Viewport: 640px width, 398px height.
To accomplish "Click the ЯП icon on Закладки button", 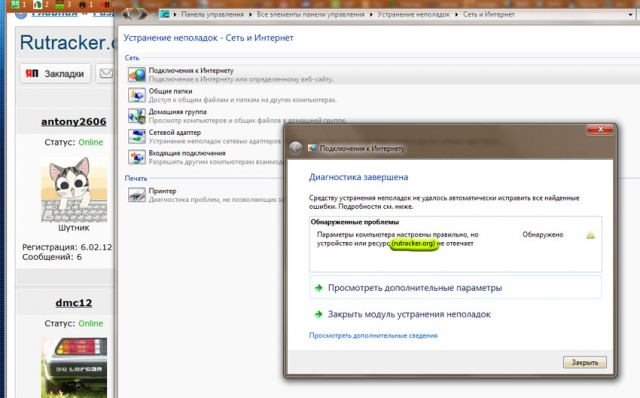I will coord(32,73).
